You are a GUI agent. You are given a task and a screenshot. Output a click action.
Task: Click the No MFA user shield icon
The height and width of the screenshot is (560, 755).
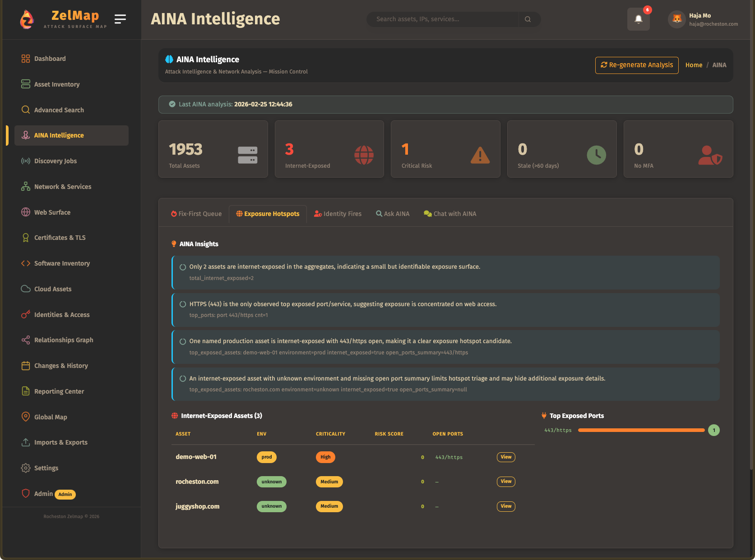click(x=710, y=155)
